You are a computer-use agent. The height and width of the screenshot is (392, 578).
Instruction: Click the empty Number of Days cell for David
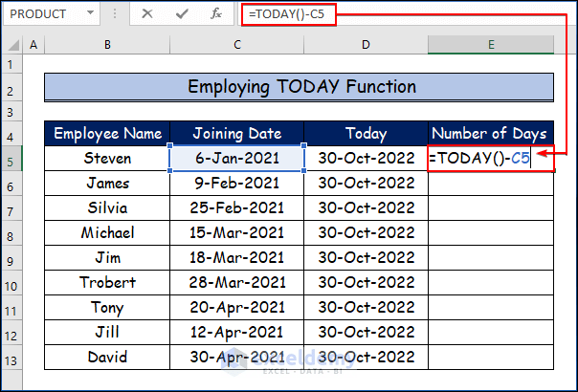pos(491,358)
